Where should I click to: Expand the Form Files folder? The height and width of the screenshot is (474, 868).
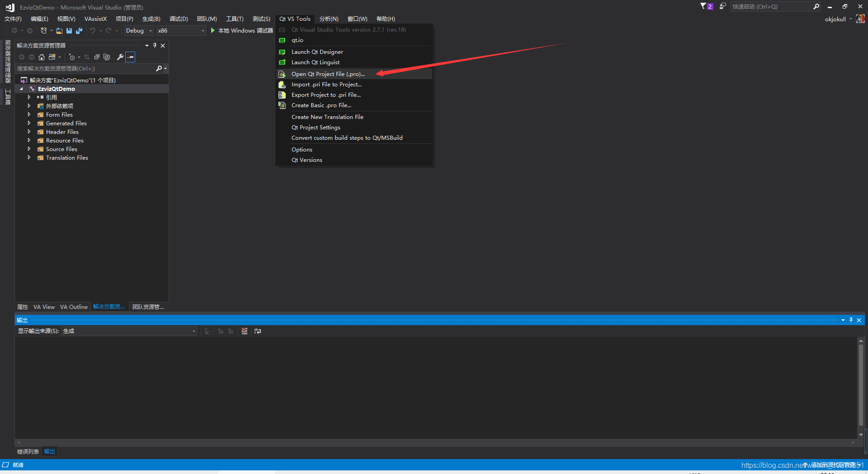tap(29, 115)
